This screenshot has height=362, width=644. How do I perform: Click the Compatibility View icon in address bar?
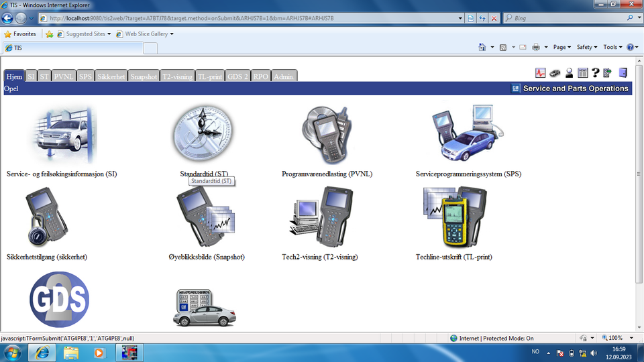point(471,18)
